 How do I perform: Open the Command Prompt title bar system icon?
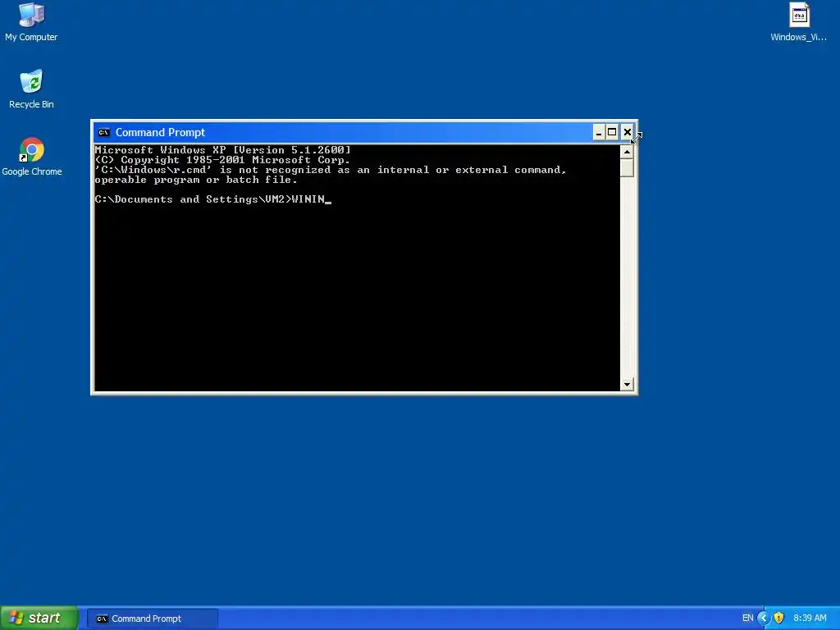click(104, 132)
